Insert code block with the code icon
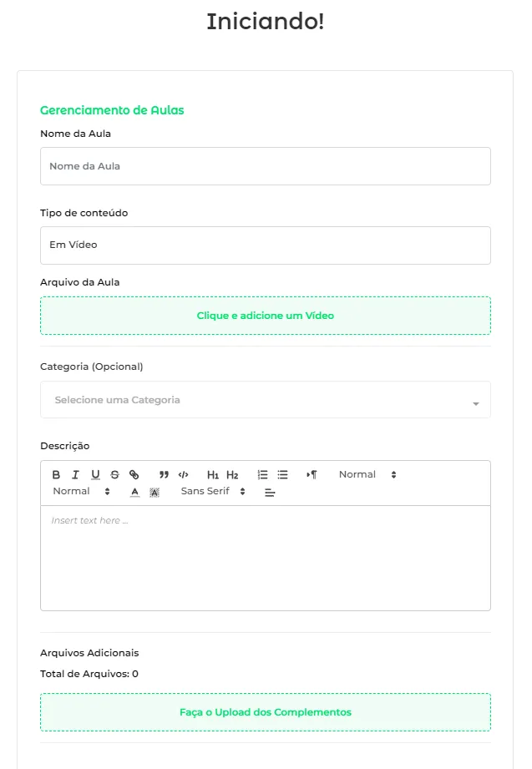The image size is (532, 769). tap(184, 475)
